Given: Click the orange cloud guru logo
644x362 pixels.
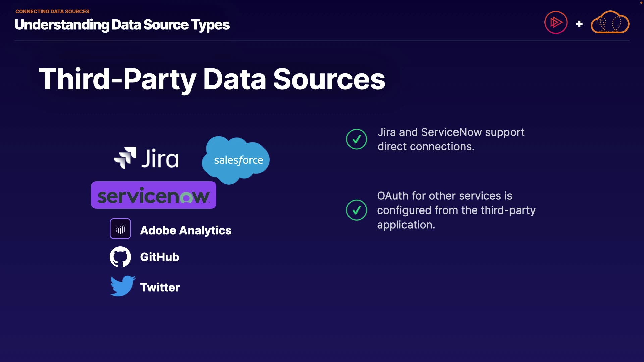Looking at the screenshot, I should point(610,23).
